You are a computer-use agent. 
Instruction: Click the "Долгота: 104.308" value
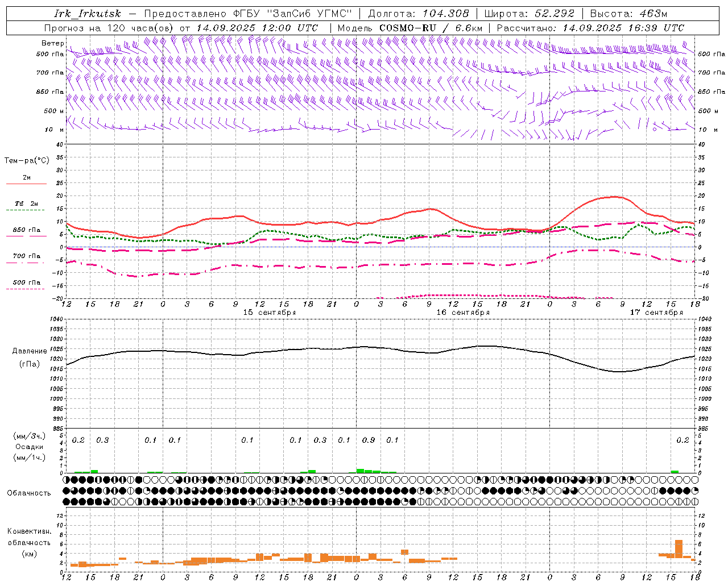point(419,14)
